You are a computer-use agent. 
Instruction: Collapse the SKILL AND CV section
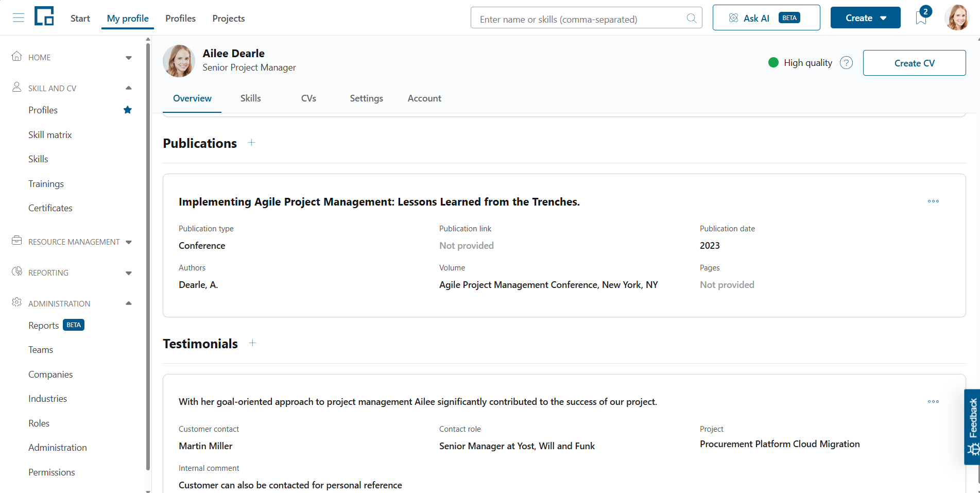click(x=129, y=88)
